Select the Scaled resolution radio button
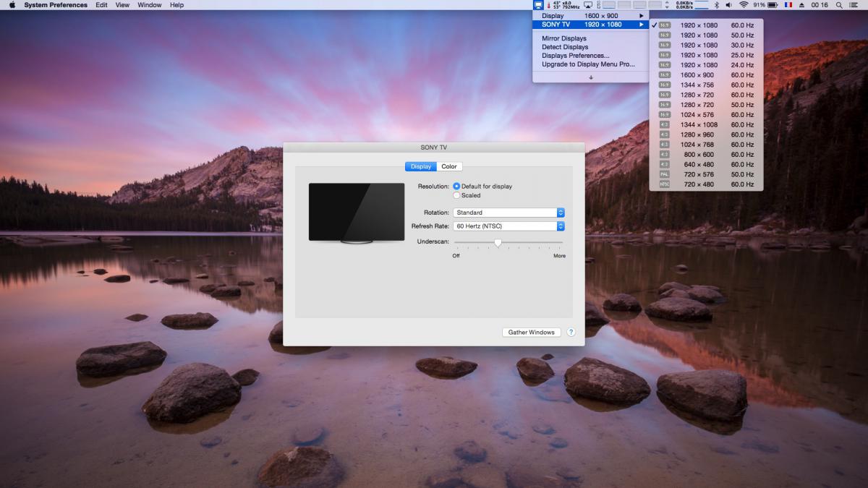The height and width of the screenshot is (488, 868). pos(456,195)
